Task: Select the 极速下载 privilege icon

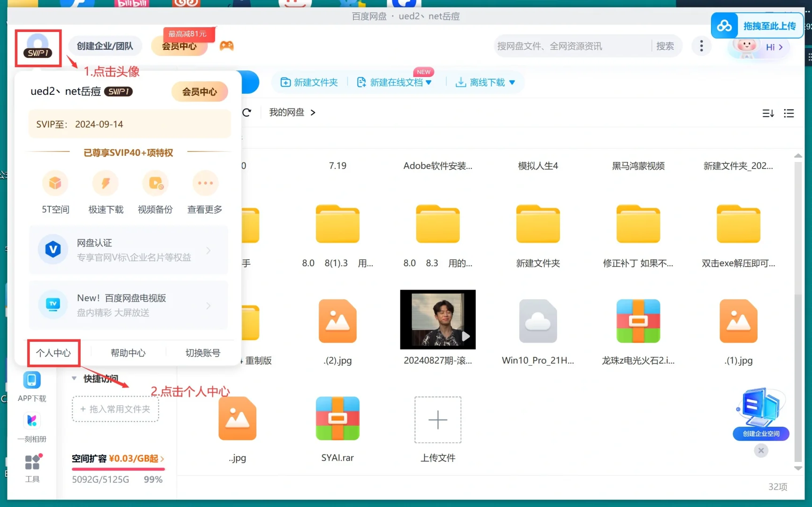Action: click(x=105, y=183)
